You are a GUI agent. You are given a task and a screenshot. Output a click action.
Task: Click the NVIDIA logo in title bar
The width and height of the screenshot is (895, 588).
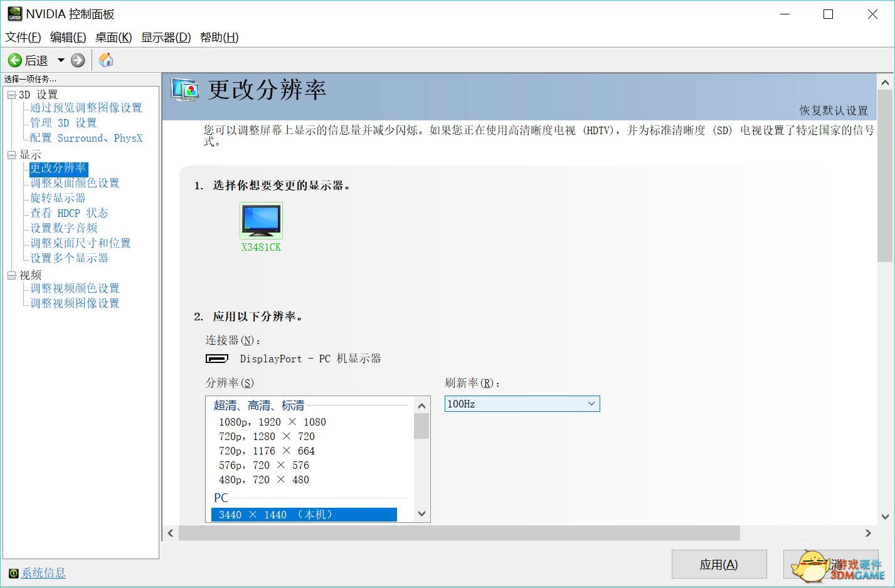[14, 14]
